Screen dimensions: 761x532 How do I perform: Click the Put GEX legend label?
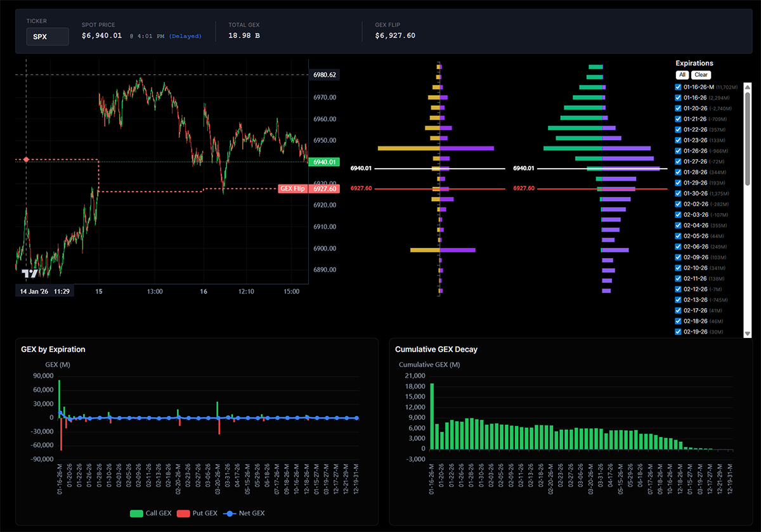205,513
